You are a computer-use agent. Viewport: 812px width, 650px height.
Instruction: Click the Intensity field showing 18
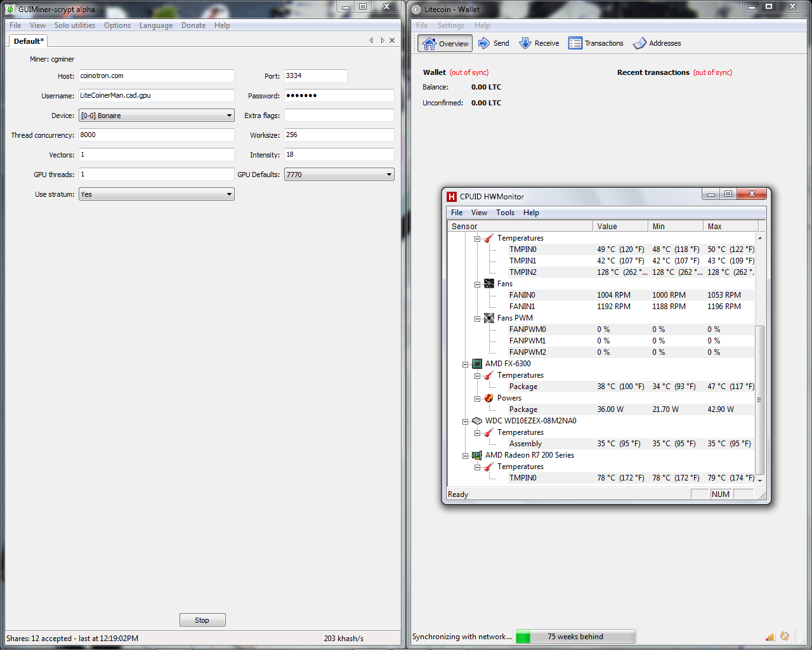(339, 154)
